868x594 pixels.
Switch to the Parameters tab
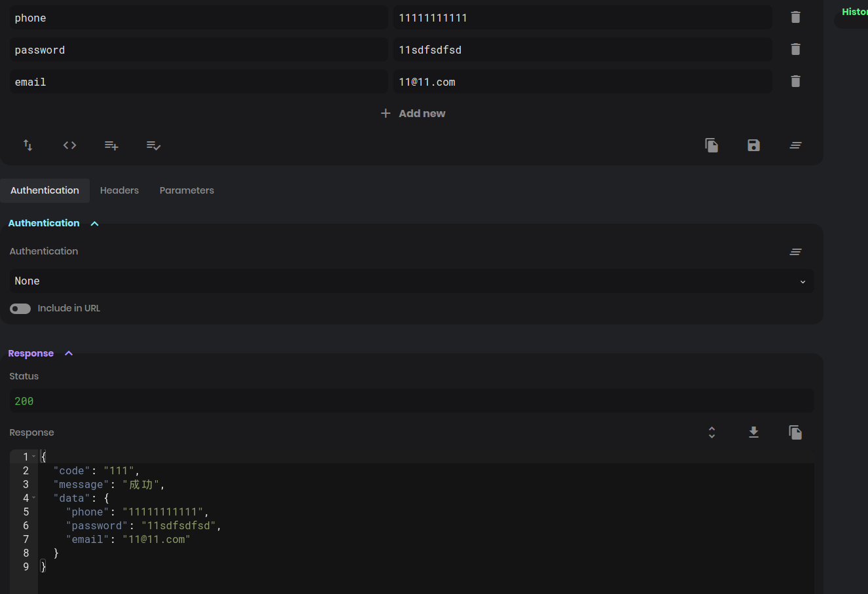(x=187, y=190)
